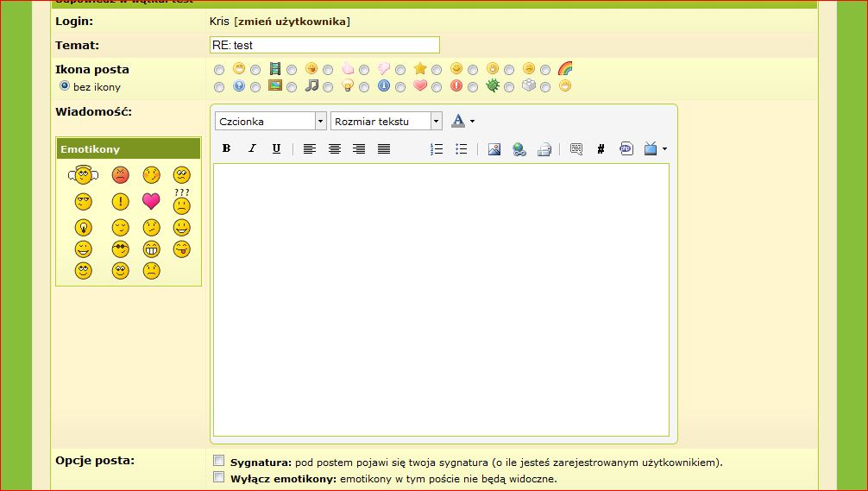
Task: Select the "bez ikony" radio option
Action: (x=65, y=87)
